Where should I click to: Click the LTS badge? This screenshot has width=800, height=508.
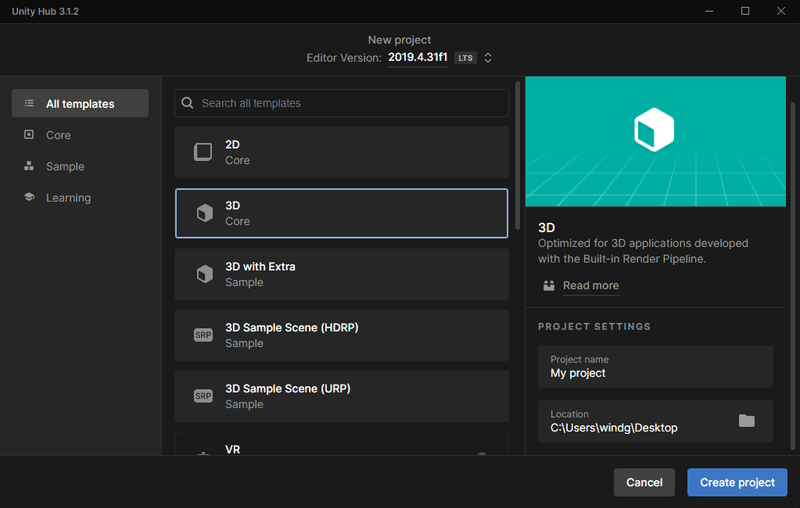point(465,58)
